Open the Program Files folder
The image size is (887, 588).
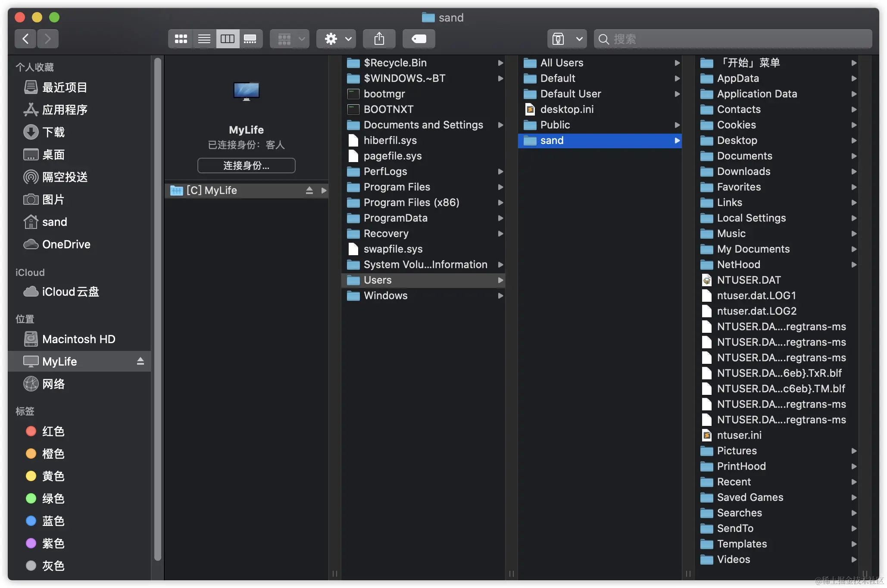pyautogui.click(x=397, y=187)
